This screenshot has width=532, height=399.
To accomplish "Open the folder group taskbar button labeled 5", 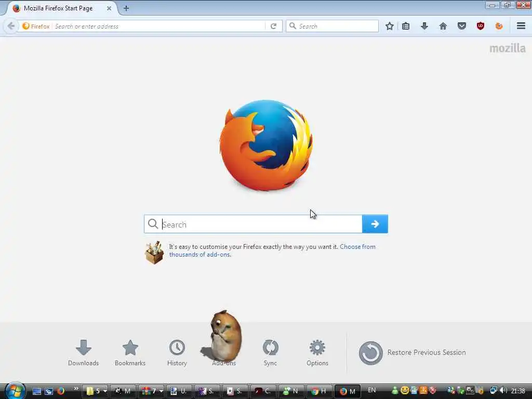I will [x=96, y=391].
